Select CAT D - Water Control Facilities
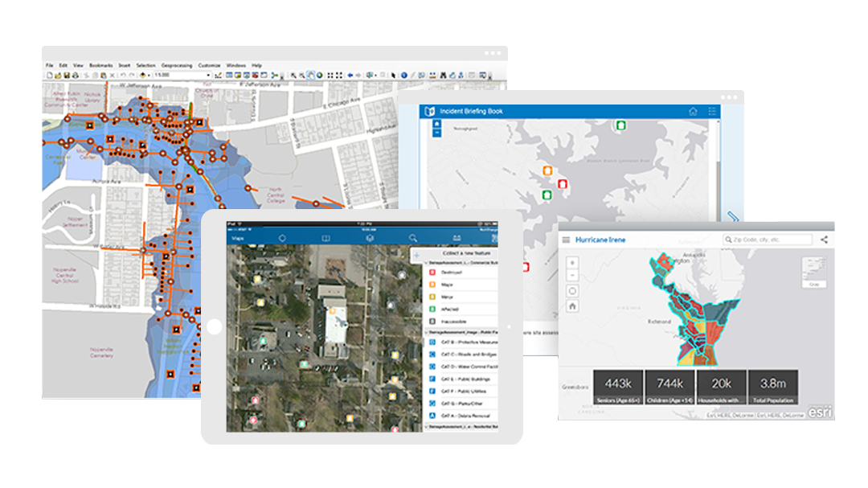Viewport: 868px width, 488px height. (461, 367)
